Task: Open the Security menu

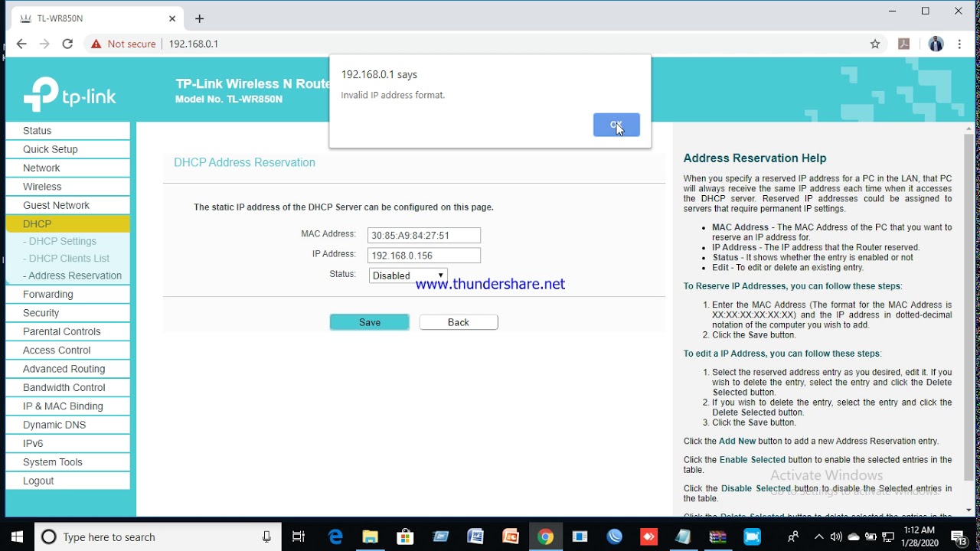Action: click(x=67, y=313)
